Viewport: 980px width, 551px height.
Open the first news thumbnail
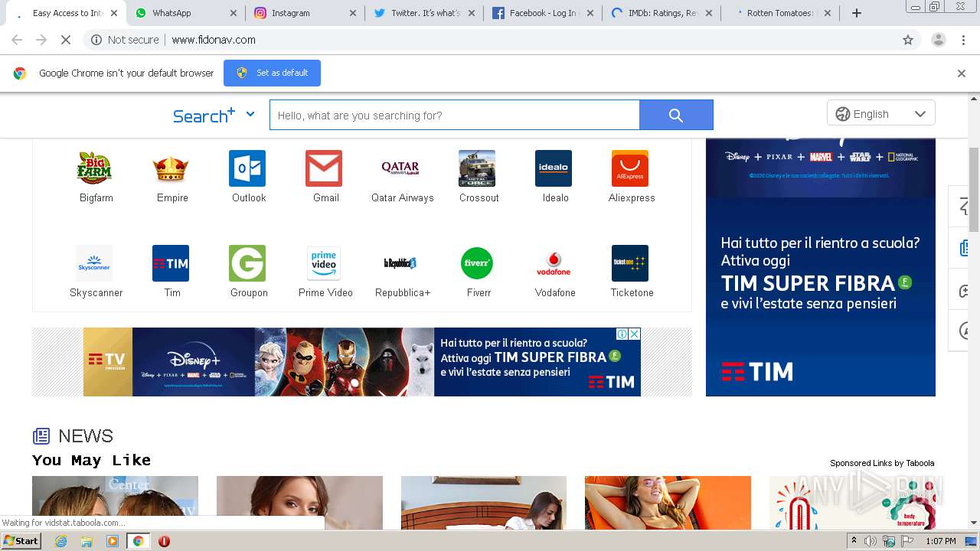coord(115,502)
